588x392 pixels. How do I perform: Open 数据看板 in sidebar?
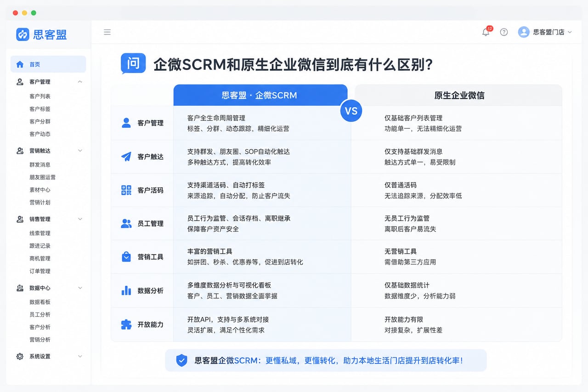[40, 302]
